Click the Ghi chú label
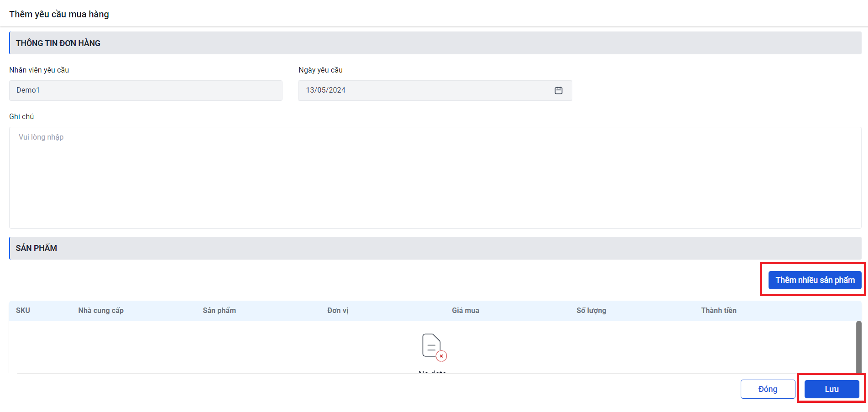 (x=21, y=116)
